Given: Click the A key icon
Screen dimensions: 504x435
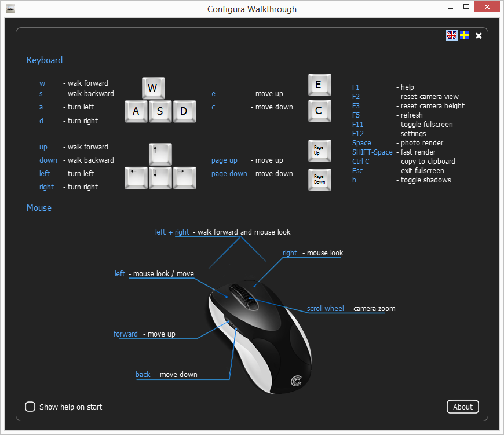Looking at the screenshot, I should point(136,111).
